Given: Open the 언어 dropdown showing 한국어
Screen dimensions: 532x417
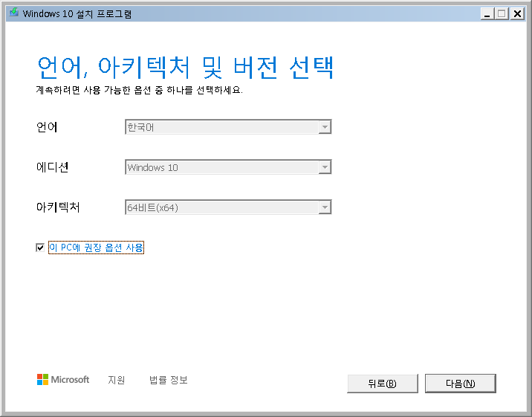Looking at the screenshot, I should click(228, 127).
